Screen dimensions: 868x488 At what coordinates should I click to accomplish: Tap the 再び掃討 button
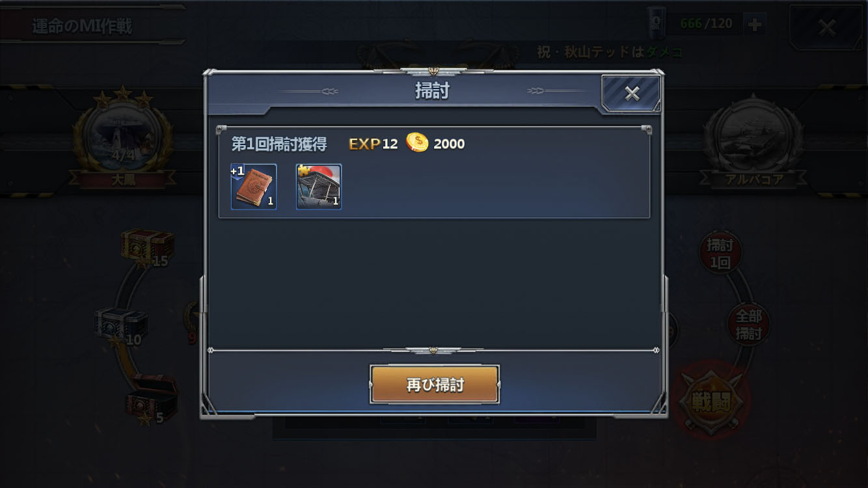point(435,385)
